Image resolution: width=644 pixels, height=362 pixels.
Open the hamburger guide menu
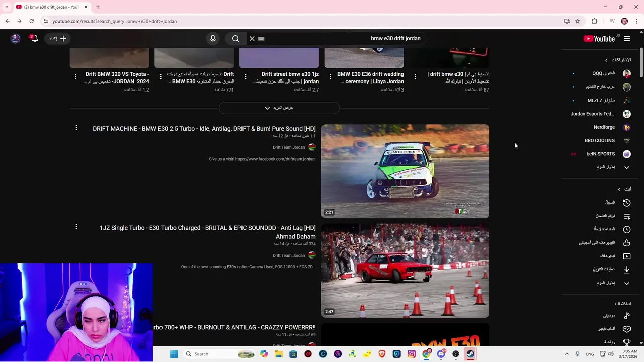pos(627,39)
